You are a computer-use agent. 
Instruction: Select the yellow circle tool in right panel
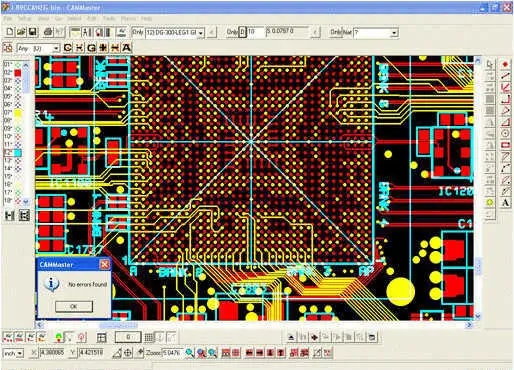[490, 203]
